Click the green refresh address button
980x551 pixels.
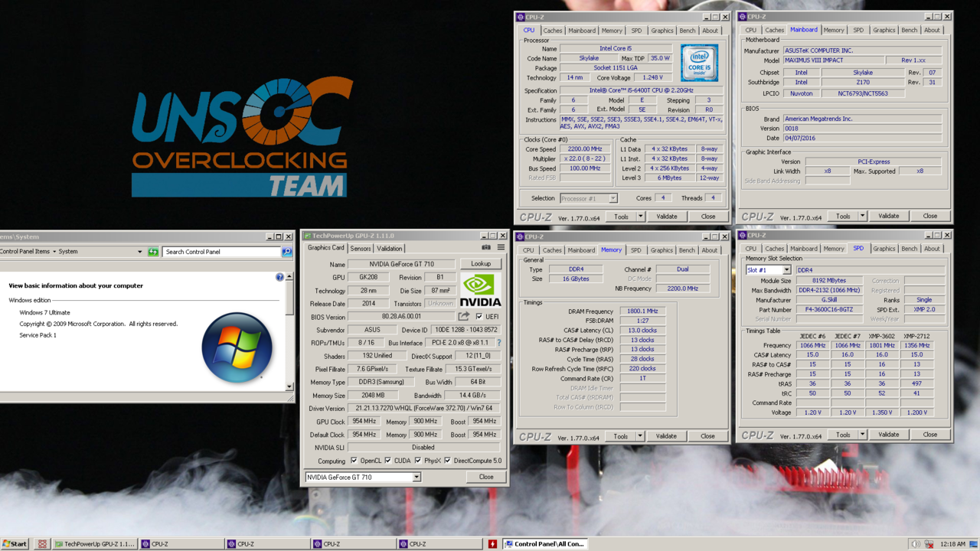point(153,252)
